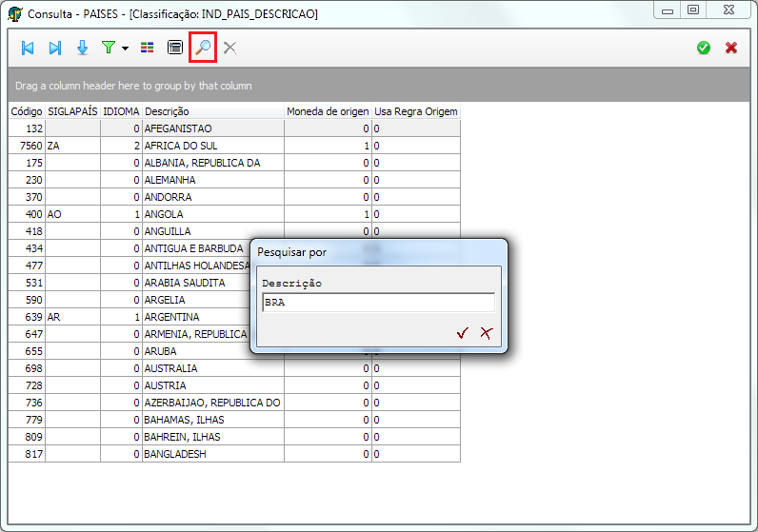This screenshot has height=532, width=758.
Task: Click the Moneda de origen column header
Action: tap(328, 111)
